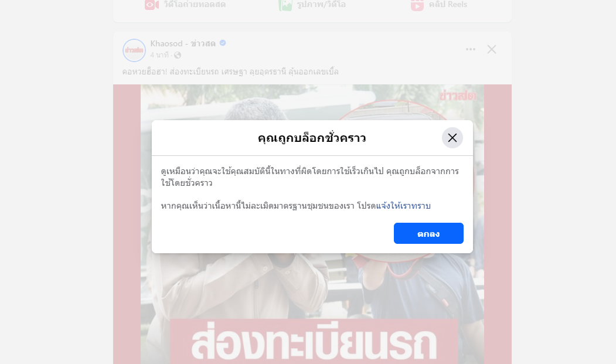Open the Khaosod - ข่าวสด page name
616x364 pixels.
pos(183,43)
